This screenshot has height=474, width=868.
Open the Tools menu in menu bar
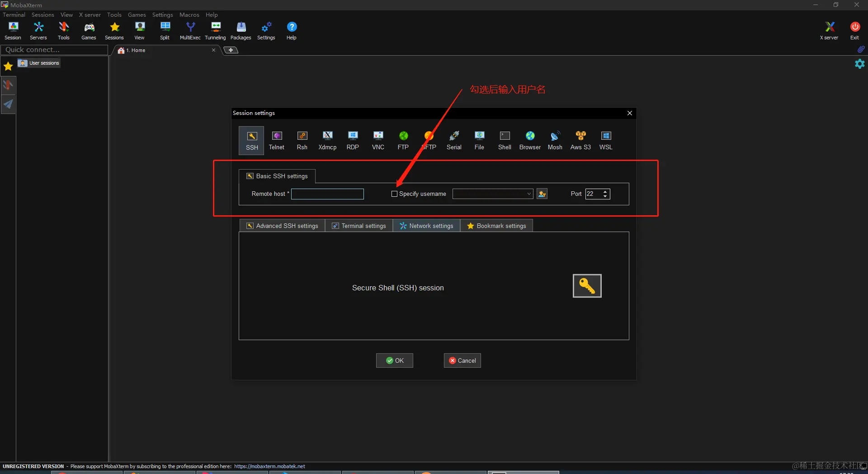(x=114, y=15)
